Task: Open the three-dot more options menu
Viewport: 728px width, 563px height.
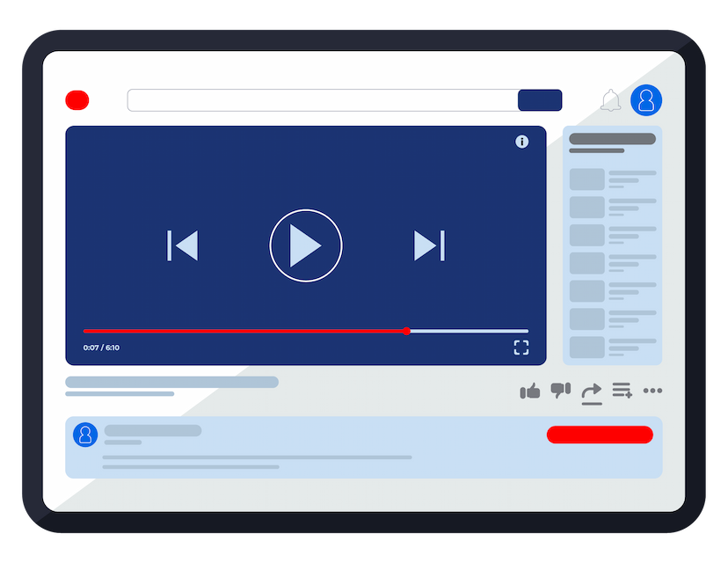Action: tap(652, 391)
